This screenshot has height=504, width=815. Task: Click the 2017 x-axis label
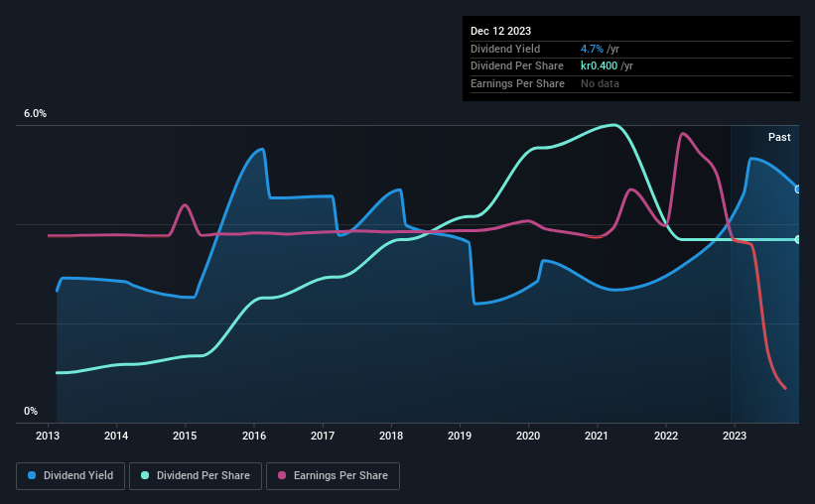(x=323, y=436)
